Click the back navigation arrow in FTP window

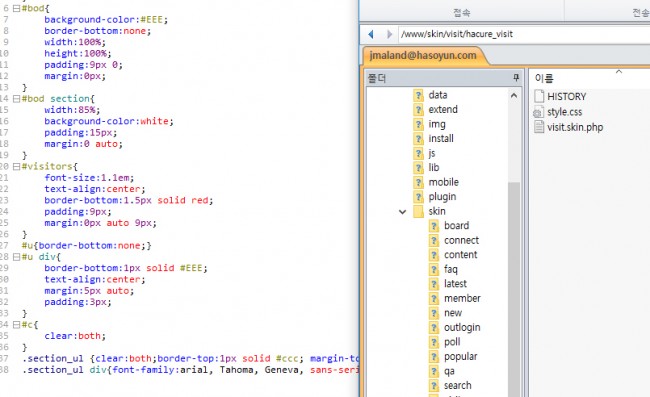point(371,34)
